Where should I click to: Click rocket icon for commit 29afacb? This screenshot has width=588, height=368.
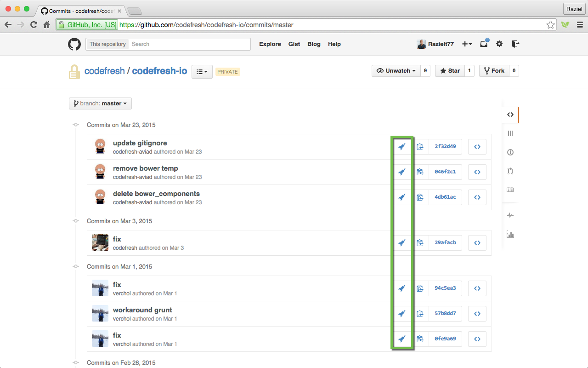pyautogui.click(x=402, y=243)
